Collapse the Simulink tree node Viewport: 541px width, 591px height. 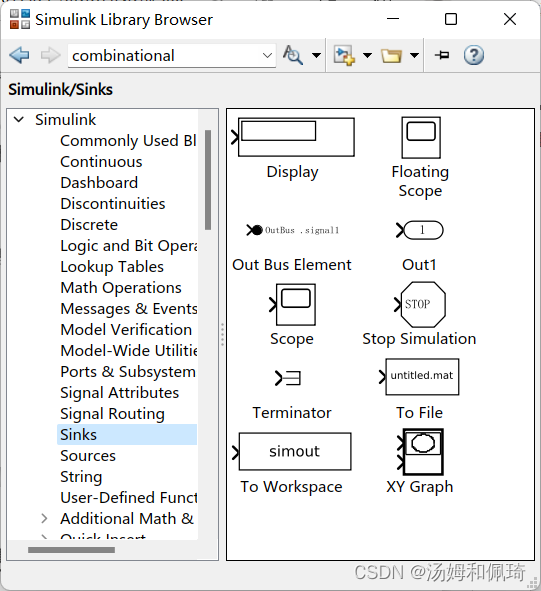[x=18, y=120]
